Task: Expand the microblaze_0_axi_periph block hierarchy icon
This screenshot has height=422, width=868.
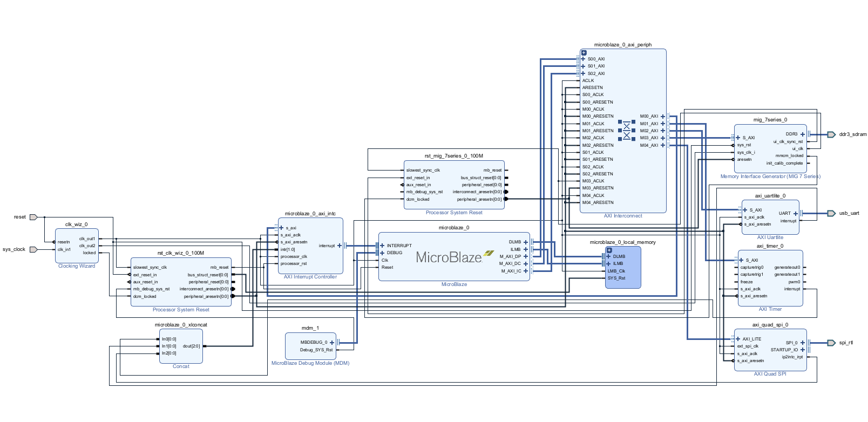Action: (x=584, y=53)
